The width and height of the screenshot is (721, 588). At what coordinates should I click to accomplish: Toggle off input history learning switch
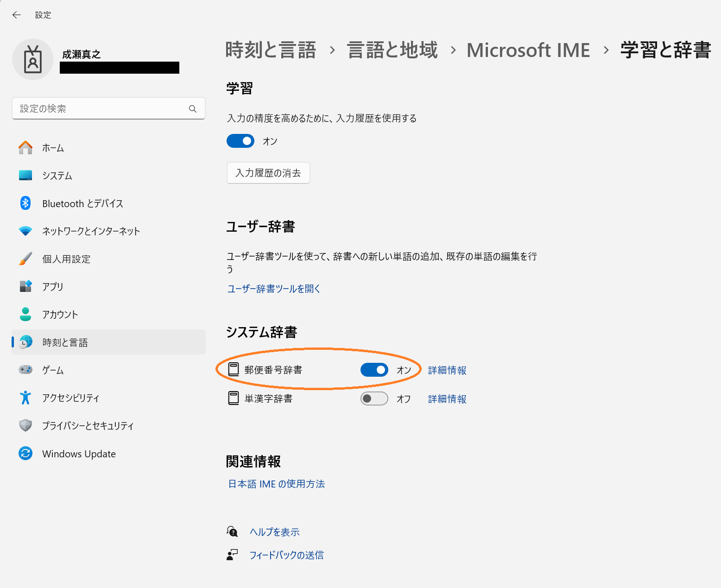point(240,141)
